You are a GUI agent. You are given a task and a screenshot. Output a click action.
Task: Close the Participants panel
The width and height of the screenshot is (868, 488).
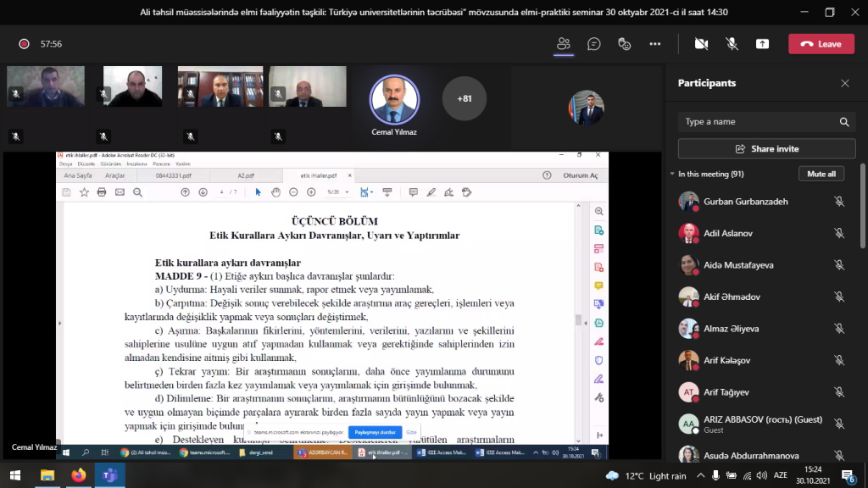tap(845, 83)
